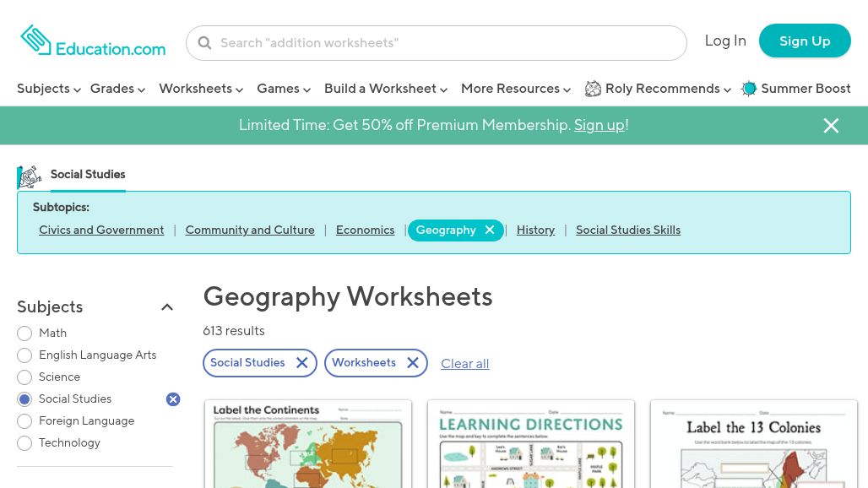The image size is (868, 488).
Task: Open the Subjects dropdown menu
Action: pos(49,89)
